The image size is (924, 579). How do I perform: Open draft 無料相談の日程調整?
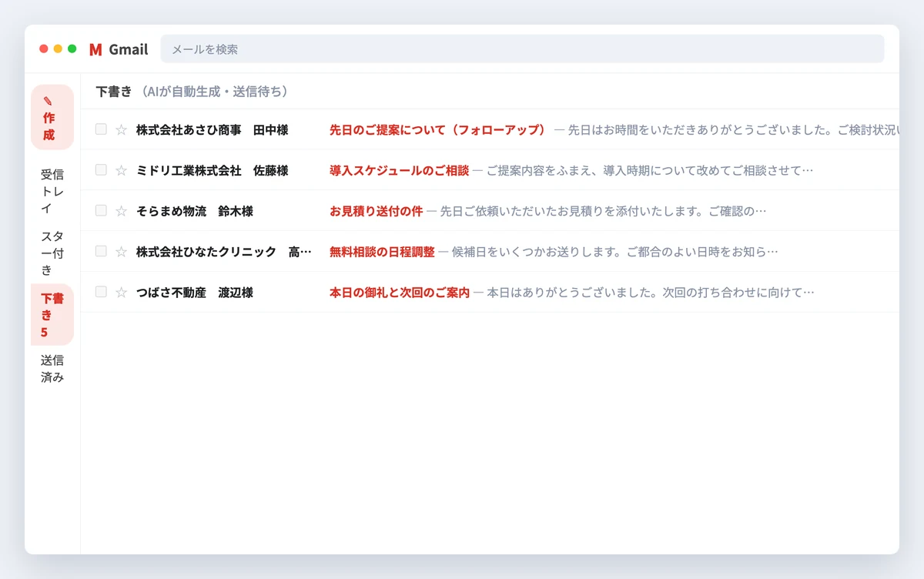point(382,252)
